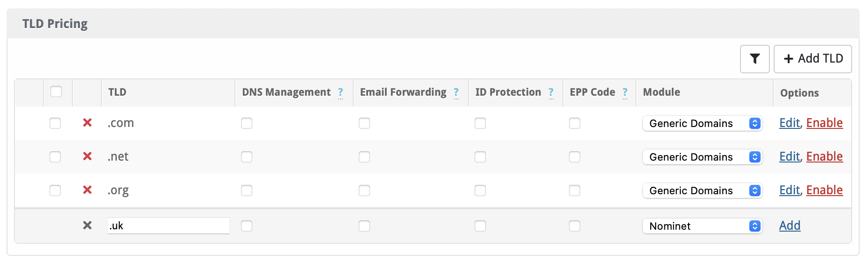The width and height of the screenshot is (868, 268).
Task: Tick Email Forwarding checkbox for .net
Action: click(x=364, y=157)
